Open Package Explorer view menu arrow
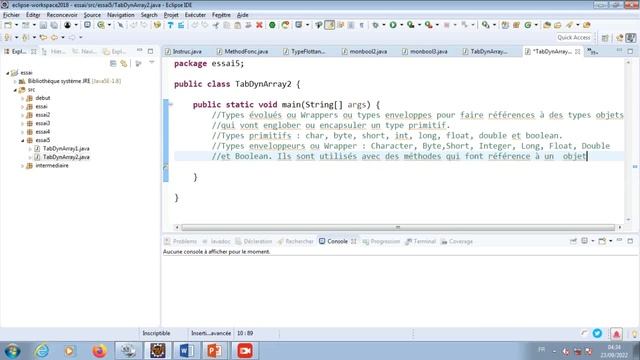Screen dimensions: 640x360 152,63
